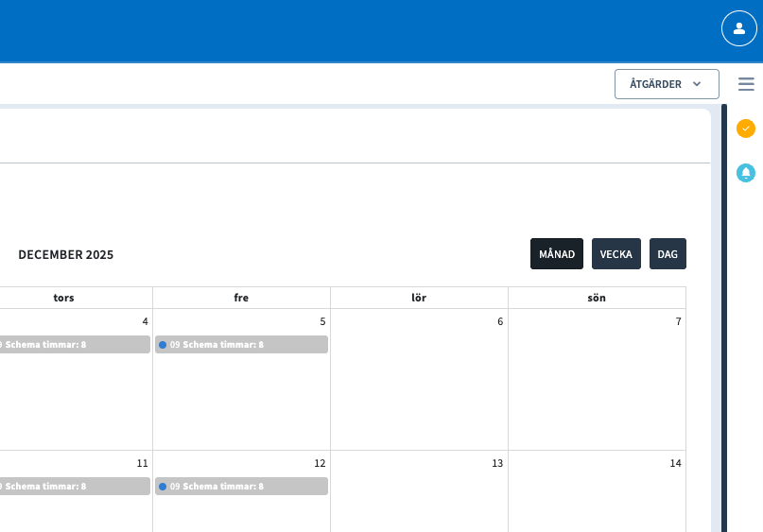Click the blue dot on December 12 event
This screenshot has width=763, height=532.
tap(163, 487)
